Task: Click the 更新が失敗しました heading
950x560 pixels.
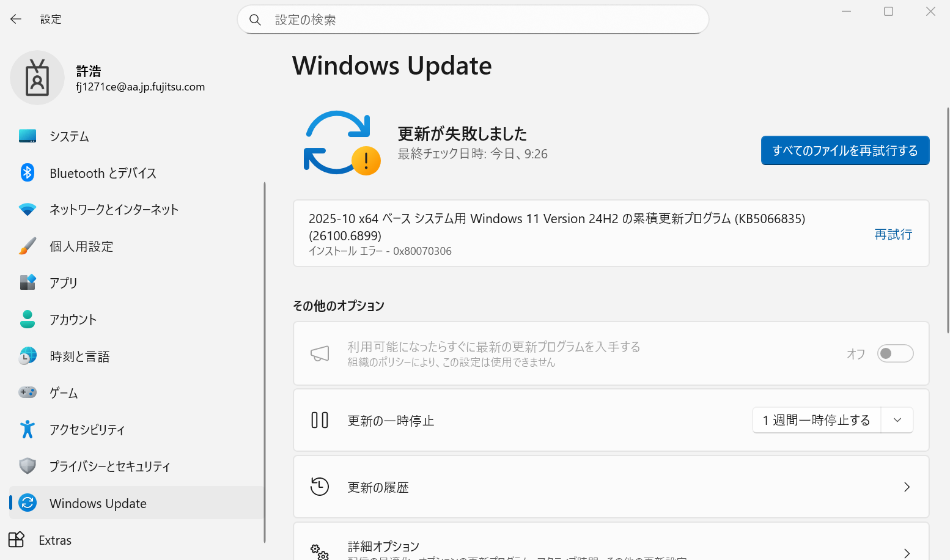Action: [462, 133]
